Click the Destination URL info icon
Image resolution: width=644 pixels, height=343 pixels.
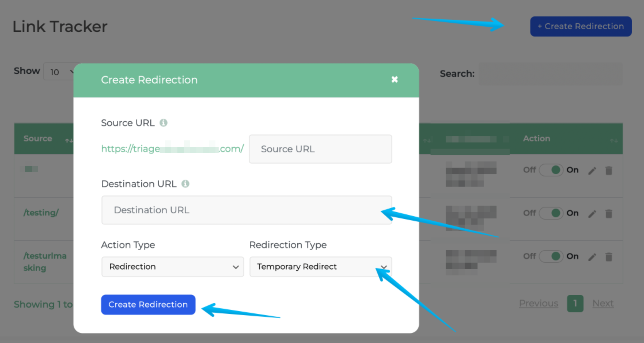(185, 184)
